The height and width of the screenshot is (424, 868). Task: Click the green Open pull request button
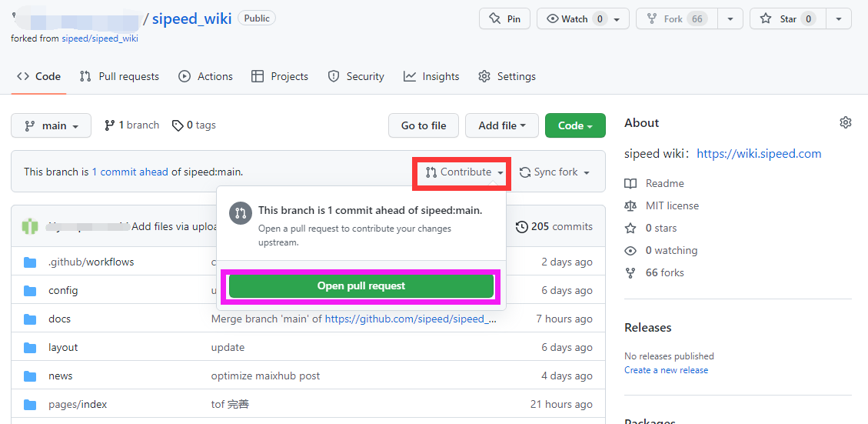point(361,286)
